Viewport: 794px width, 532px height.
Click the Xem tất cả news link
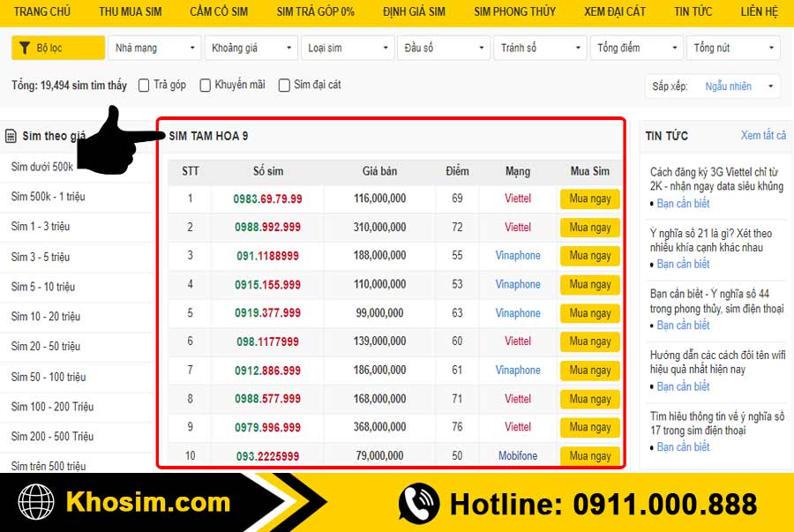763,135
